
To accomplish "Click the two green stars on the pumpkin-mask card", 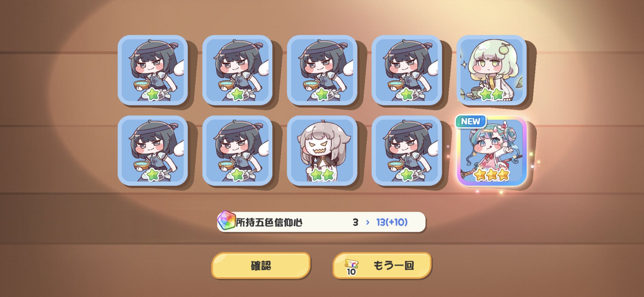I will (x=322, y=175).
